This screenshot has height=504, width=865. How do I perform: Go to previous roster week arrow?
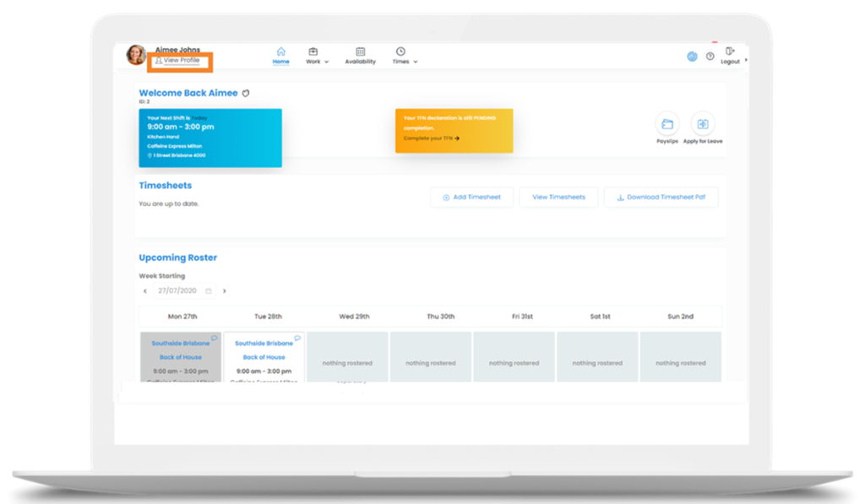click(x=145, y=291)
